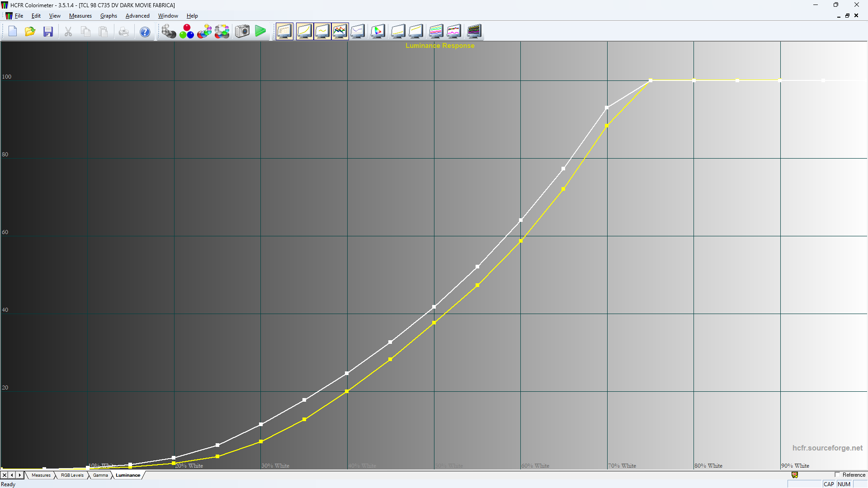Click the primary colors measure icon
Image resolution: width=868 pixels, height=488 pixels.
click(186, 32)
